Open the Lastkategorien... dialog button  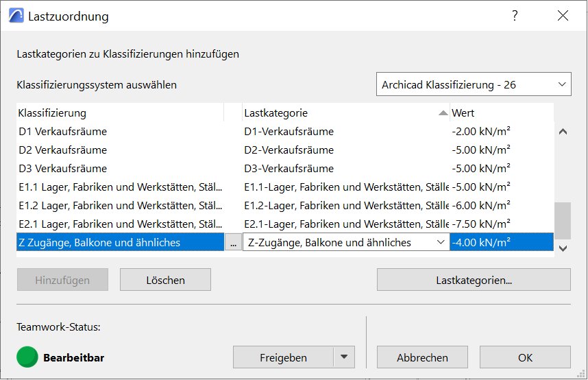coord(474,280)
